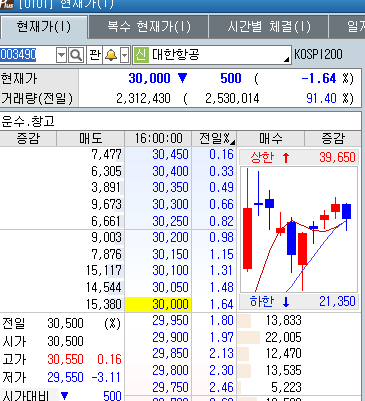
Task: Select ask price 30,400
Action: (x=170, y=171)
